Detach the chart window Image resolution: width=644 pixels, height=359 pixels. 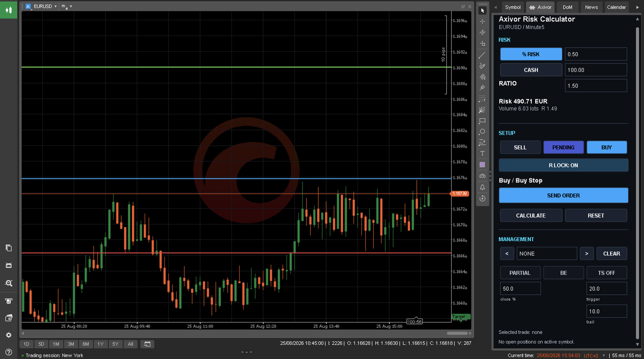click(x=463, y=6)
